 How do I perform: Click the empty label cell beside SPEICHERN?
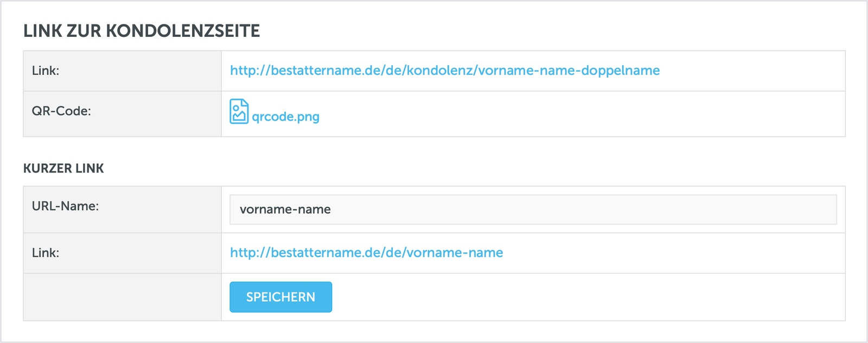(x=122, y=297)
